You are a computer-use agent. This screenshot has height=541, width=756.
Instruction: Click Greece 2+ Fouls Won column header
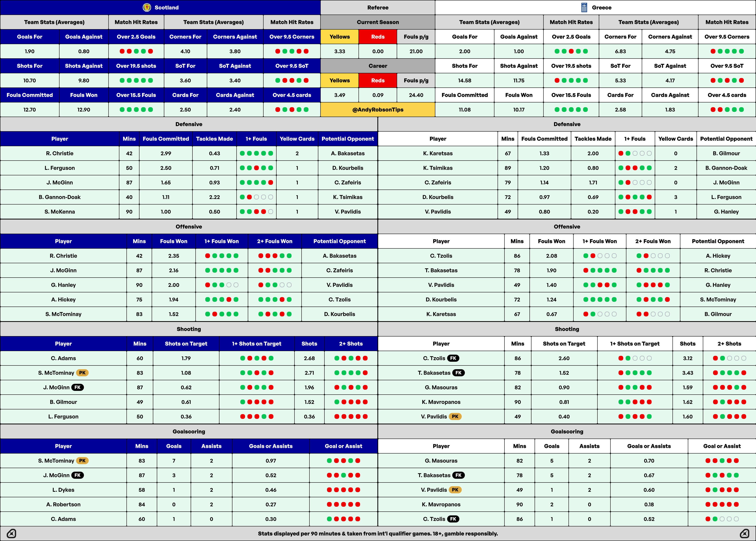pos(653,241)
